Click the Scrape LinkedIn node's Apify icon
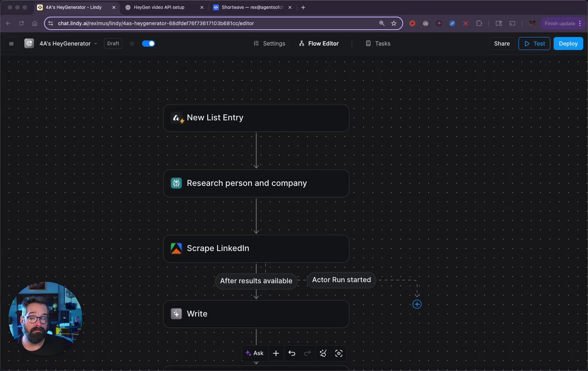 click(176, 248)
